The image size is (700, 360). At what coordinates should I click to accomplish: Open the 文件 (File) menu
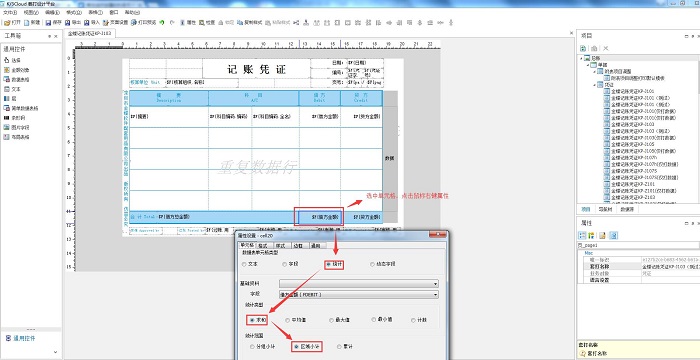point(10,13)
